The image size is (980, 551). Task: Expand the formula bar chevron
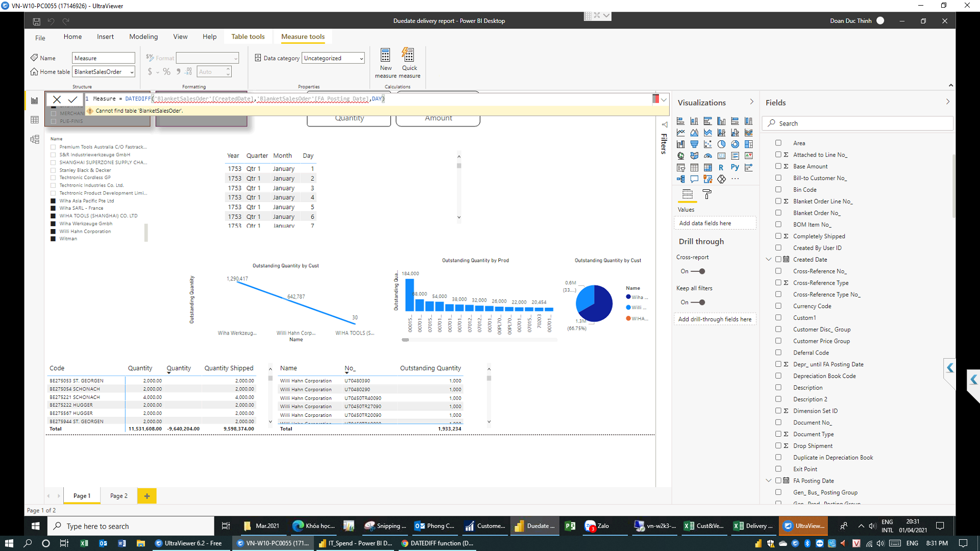[x=664, y=99]
